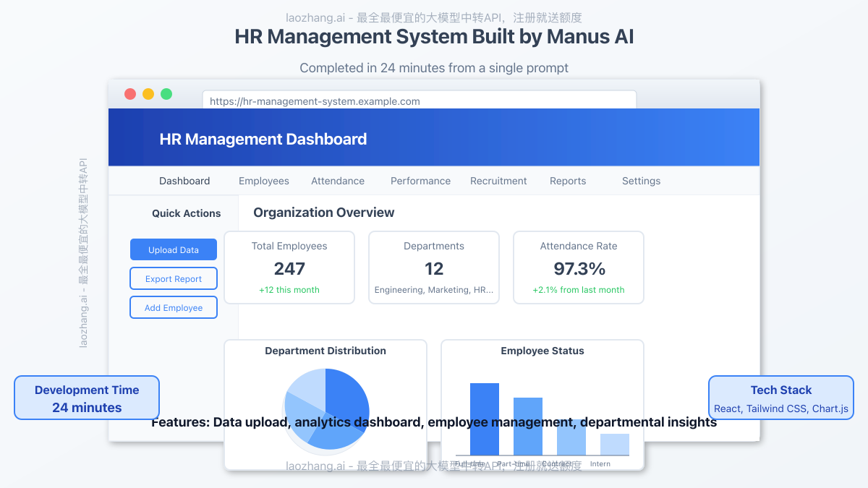Click the number 12 in Departments card
Viewport: 868px width, 488px height.
pos(434,269)
